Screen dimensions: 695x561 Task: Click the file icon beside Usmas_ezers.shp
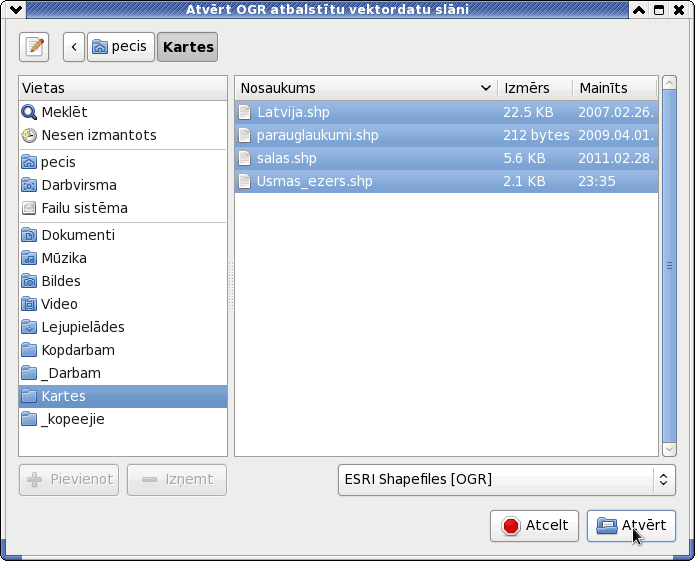tap(245, 181)
